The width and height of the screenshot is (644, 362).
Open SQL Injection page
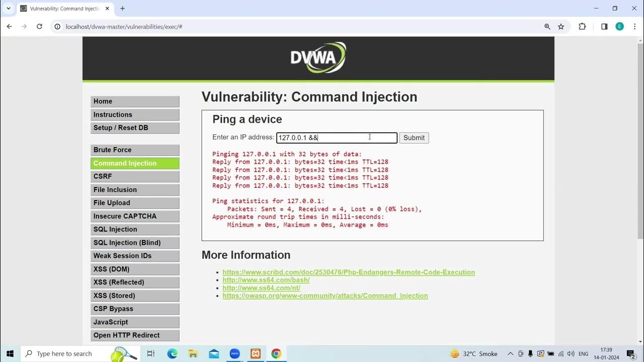[135, 229]
